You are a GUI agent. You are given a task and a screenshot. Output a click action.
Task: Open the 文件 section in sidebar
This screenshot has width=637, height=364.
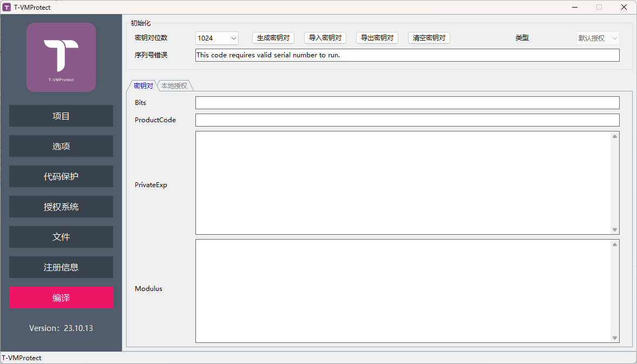coord(61,236)
